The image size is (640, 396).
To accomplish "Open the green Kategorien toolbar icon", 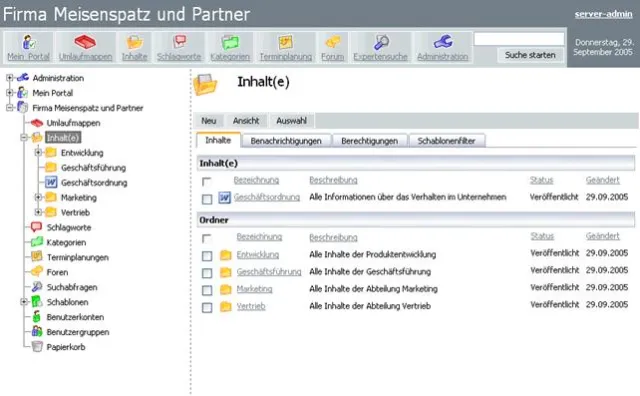I will tap(230, 42).
